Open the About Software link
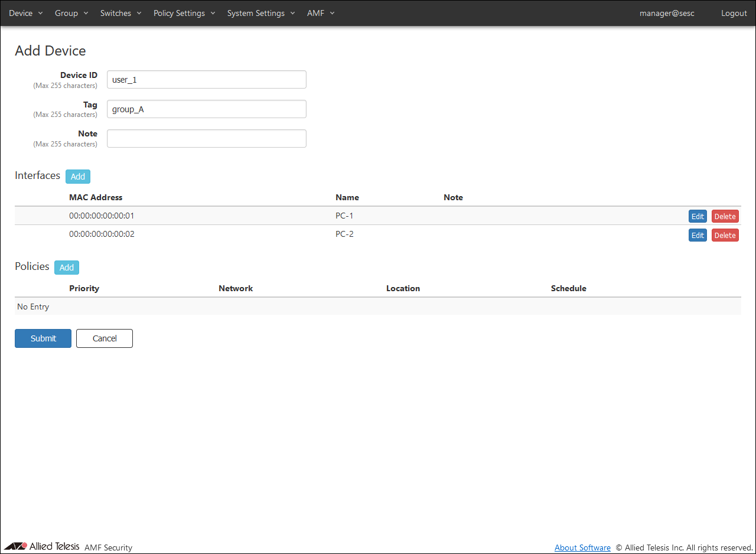Screen dimensions: 756x554 (x=582, y=548)
